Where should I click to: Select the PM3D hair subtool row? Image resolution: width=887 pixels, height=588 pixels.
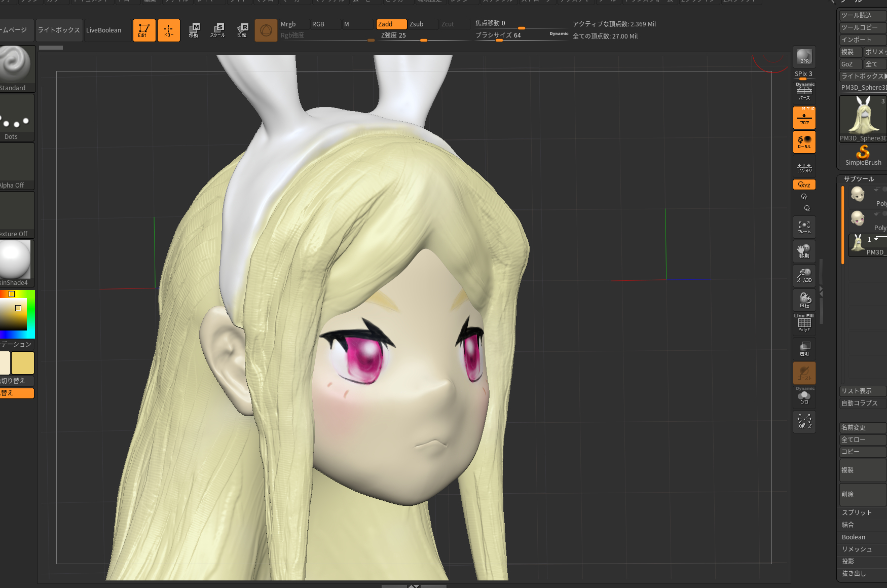point(867,245)
